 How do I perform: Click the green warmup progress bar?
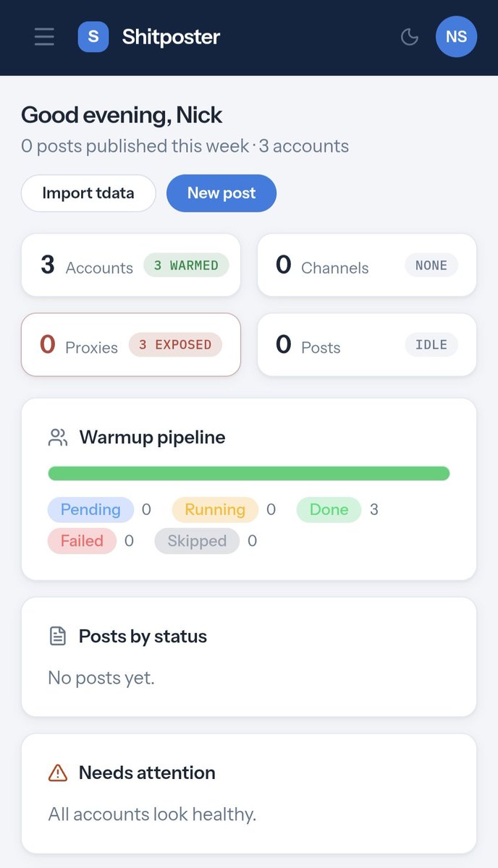click(249, 474)
